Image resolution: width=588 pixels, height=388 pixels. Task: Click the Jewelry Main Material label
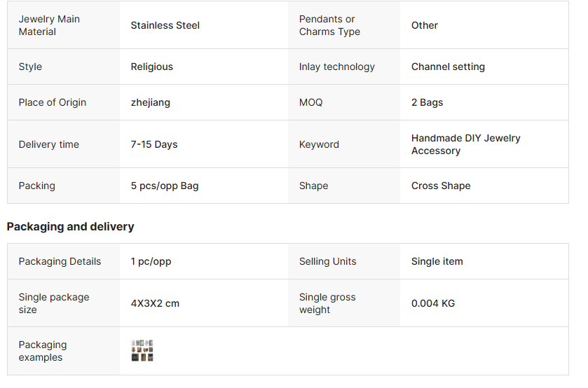pyautogui.click(x=49, y=25)
